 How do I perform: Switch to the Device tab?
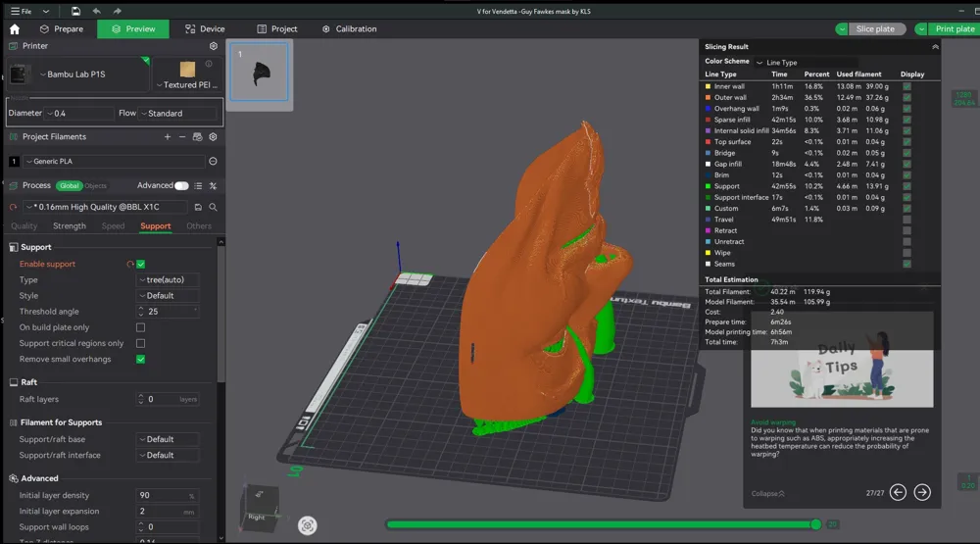click(205, 28)
